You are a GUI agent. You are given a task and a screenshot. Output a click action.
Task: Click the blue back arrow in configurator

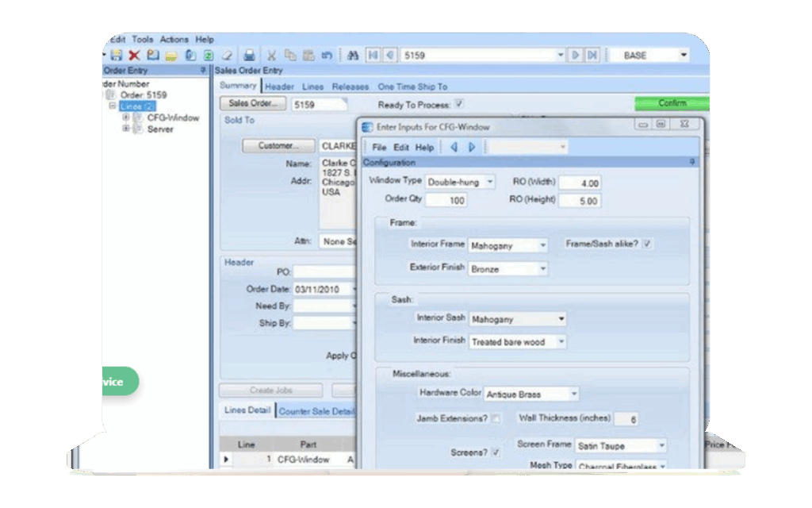tap(454, 147)
